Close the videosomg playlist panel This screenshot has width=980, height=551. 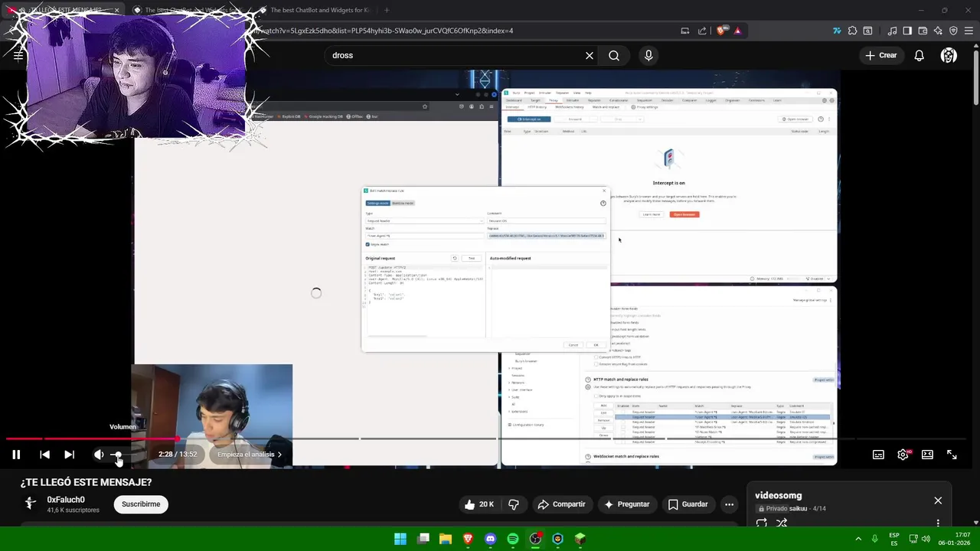[938, 500]
